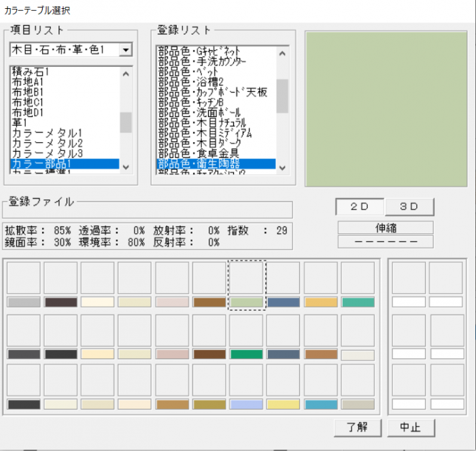Click the large sage green preview panel
This screenshot has width=476, height=451.
tap(386, 107)
